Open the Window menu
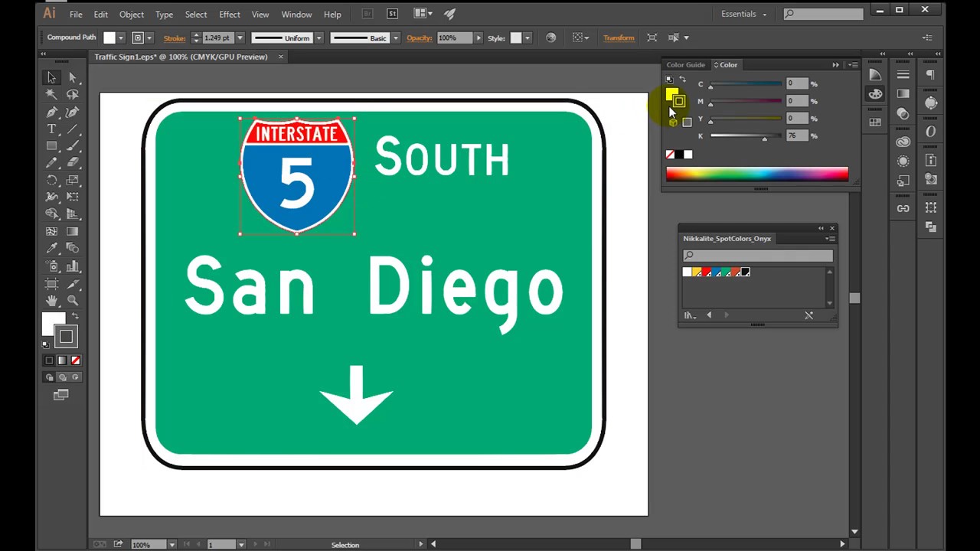Image resolution: width=980 pixels, height=551 pixels. (296, 14)
